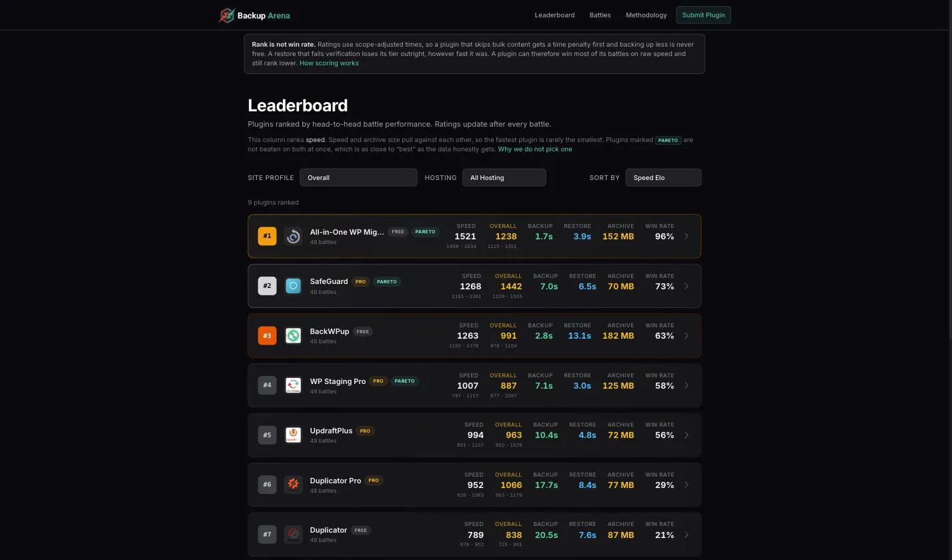Screen dimensions: 952x560
Task: Expand the WP Staging Pro row chevron
Action: (686, 385)
